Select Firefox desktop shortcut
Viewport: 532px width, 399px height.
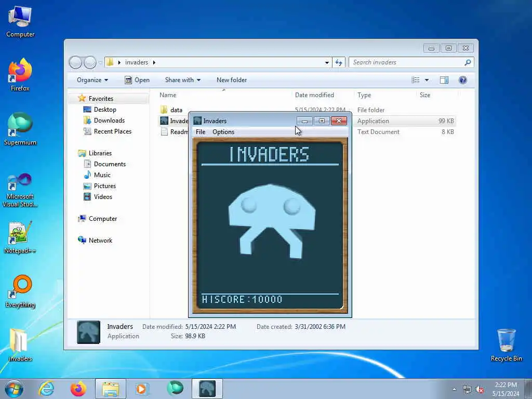pyautogui.click(x=20, y=75)
